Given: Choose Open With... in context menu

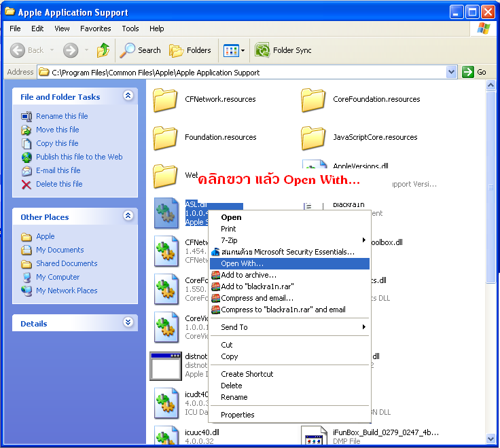Looking at the screenshot, I should click(x=289, y=263).
